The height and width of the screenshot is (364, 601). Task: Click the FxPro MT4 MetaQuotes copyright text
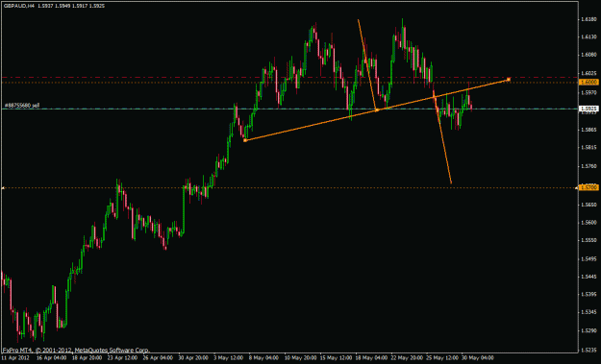[x=76, y=350]
